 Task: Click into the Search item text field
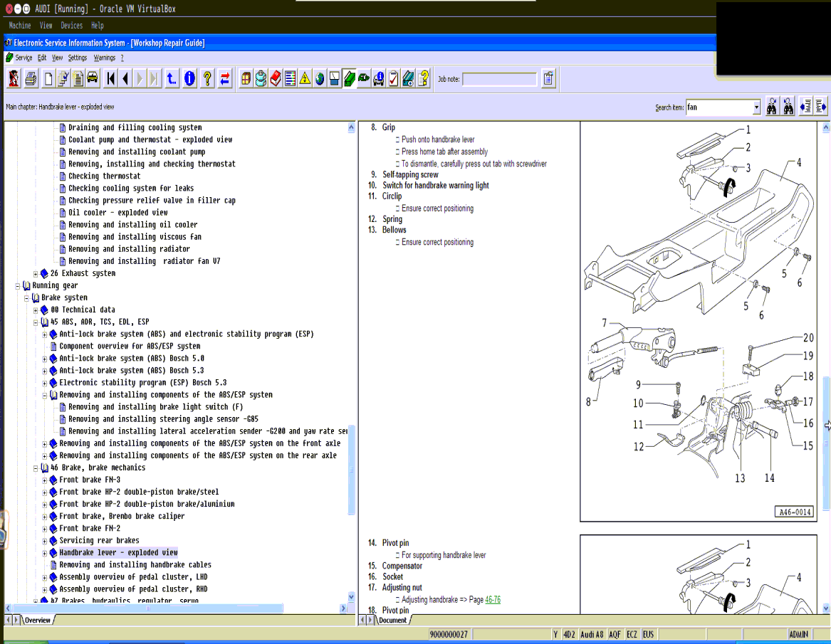719,107
